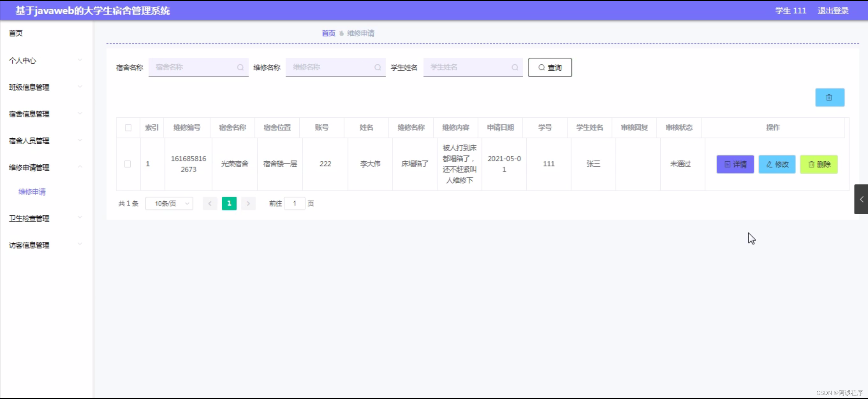The height and width of the screenshot is (399, 868).
Task: Click the 详情 button for row 1
Action: [735, 164]
